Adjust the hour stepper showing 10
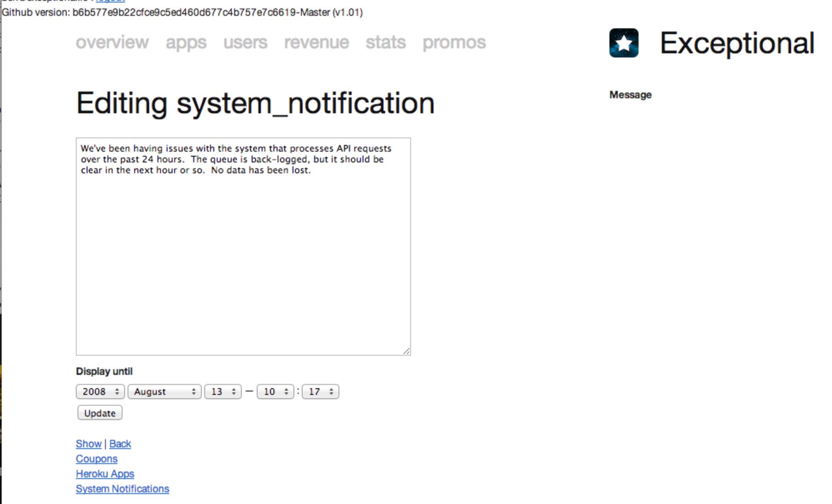 [275, 391]
